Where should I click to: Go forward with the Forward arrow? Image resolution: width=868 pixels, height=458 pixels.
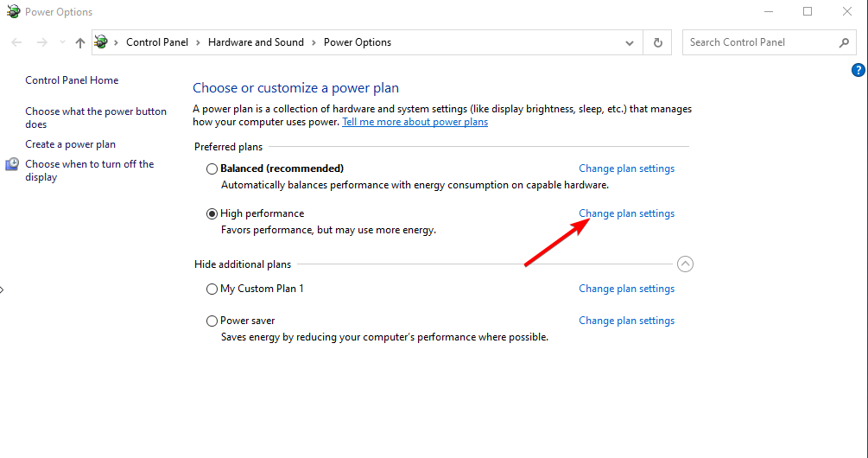tap(42, 42)
